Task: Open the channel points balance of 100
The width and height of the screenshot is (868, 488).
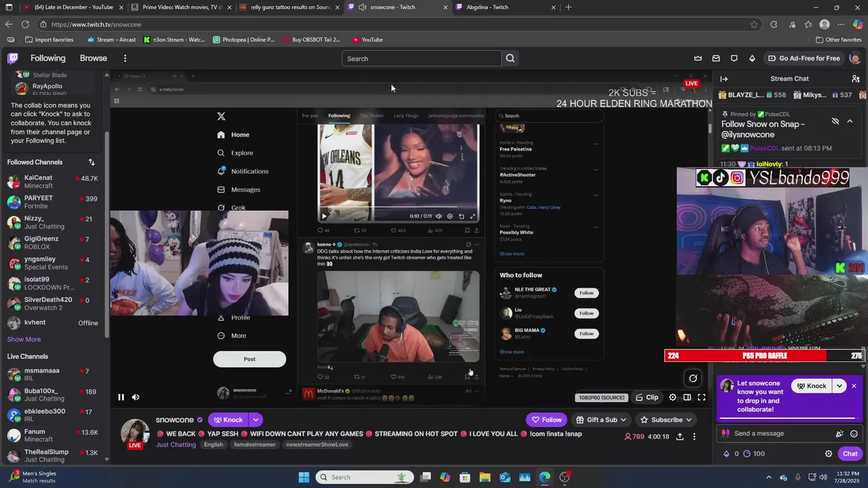Action: click(754, 453)
